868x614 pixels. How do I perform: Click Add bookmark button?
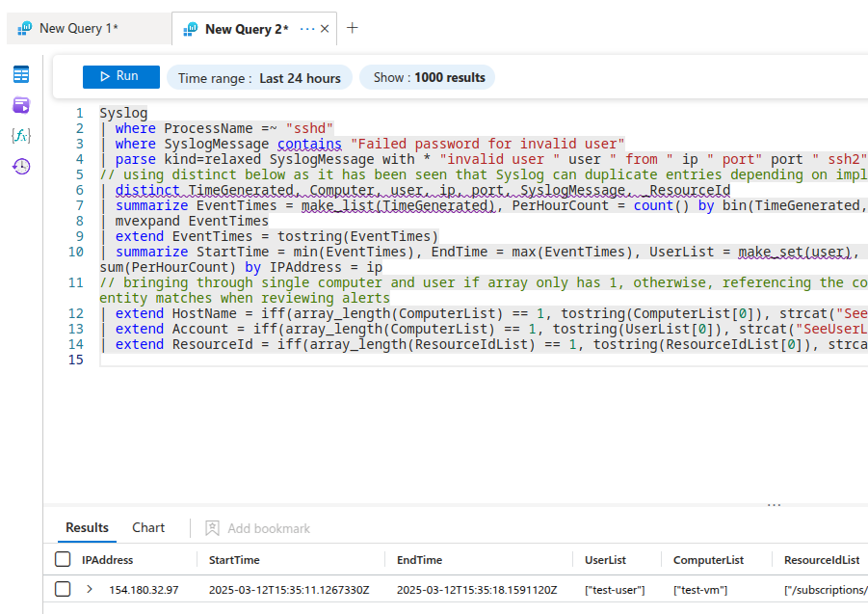coord(257,528)
